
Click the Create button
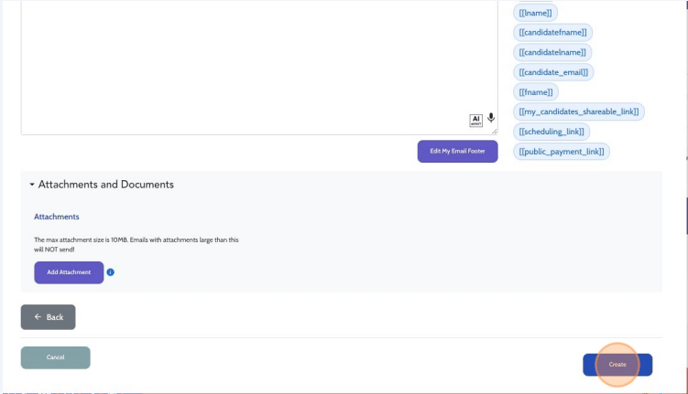(617, 365)
